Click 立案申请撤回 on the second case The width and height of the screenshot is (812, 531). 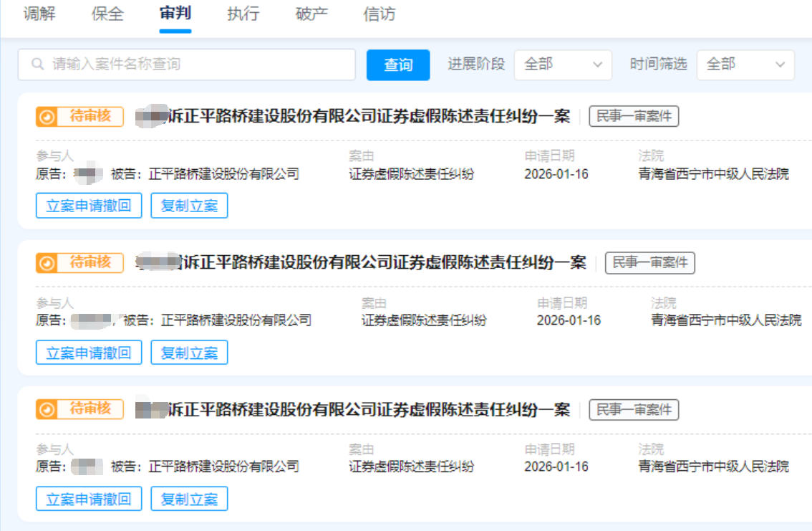tap(89, 352)
